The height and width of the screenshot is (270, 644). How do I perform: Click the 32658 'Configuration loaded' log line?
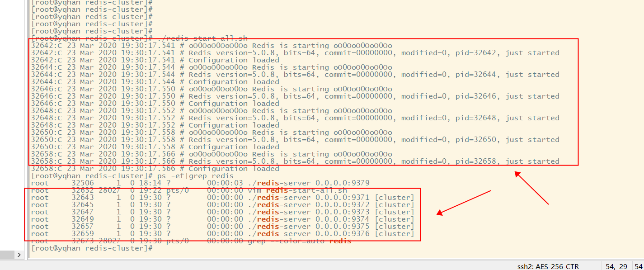(x=155, y=169)
